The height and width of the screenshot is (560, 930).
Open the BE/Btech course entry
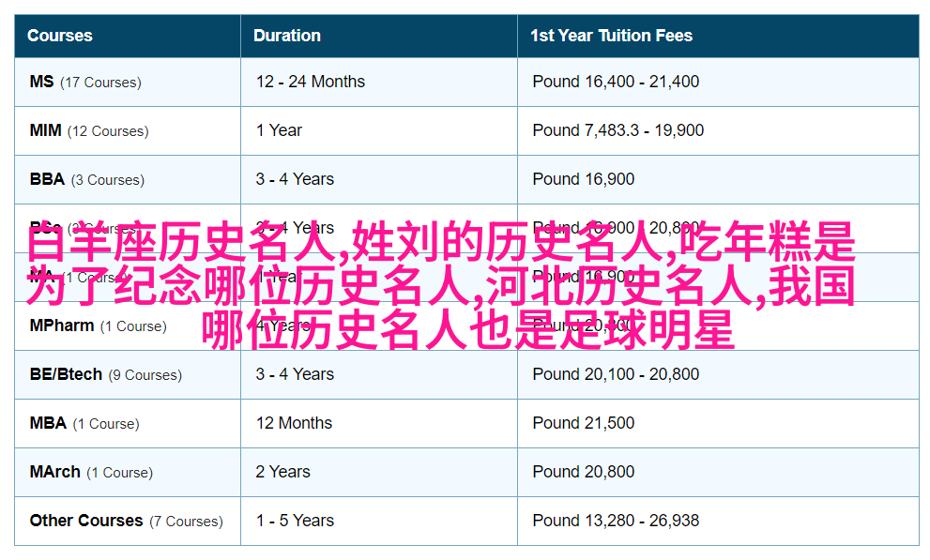66,374
